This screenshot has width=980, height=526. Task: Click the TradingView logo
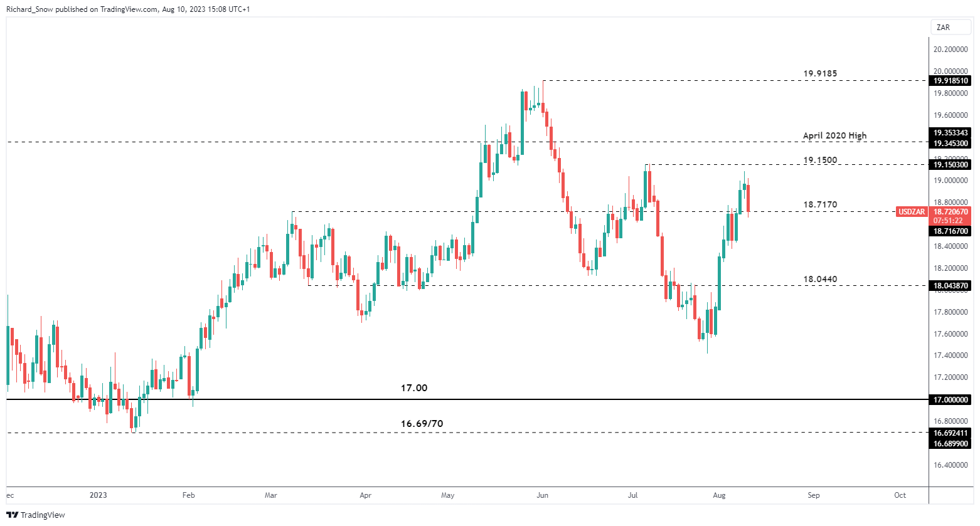(36, 515)
